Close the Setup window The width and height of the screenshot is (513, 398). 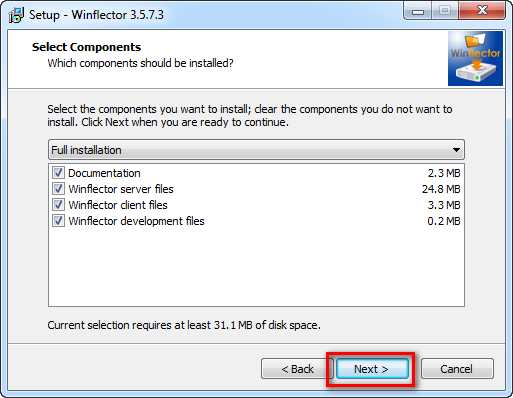pos(482,11)
